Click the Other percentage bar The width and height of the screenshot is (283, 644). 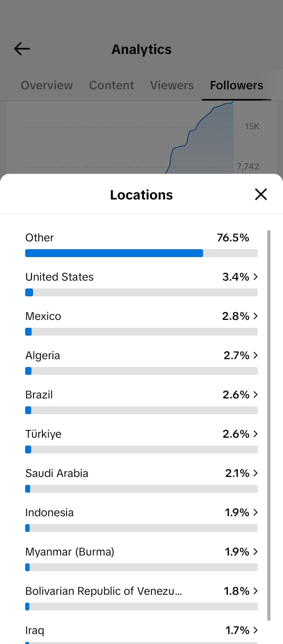tap(141, 253)
